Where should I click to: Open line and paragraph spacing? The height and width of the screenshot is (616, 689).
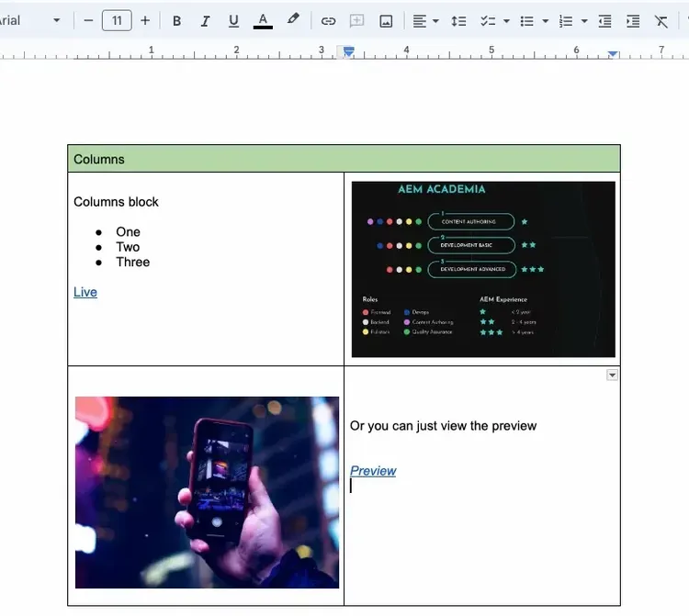tap(458, 20)
